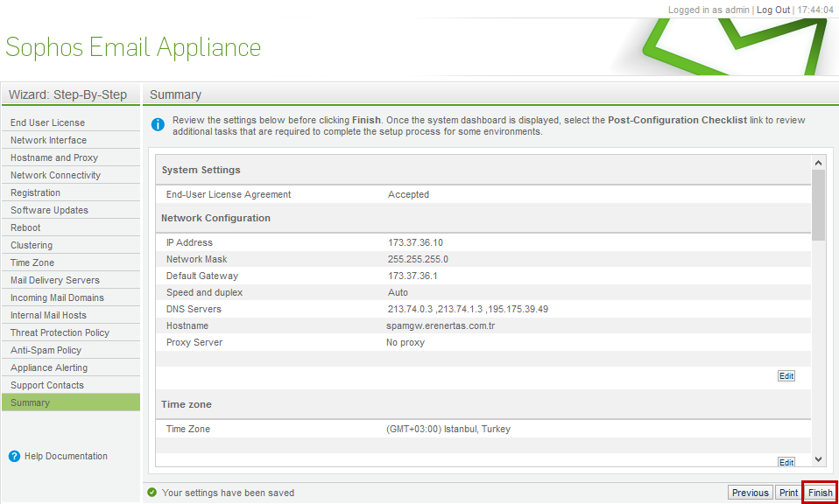Click the time zone value Istanbul, Turkey
Screen dimensions: 839x504
[x=448, y=429]
